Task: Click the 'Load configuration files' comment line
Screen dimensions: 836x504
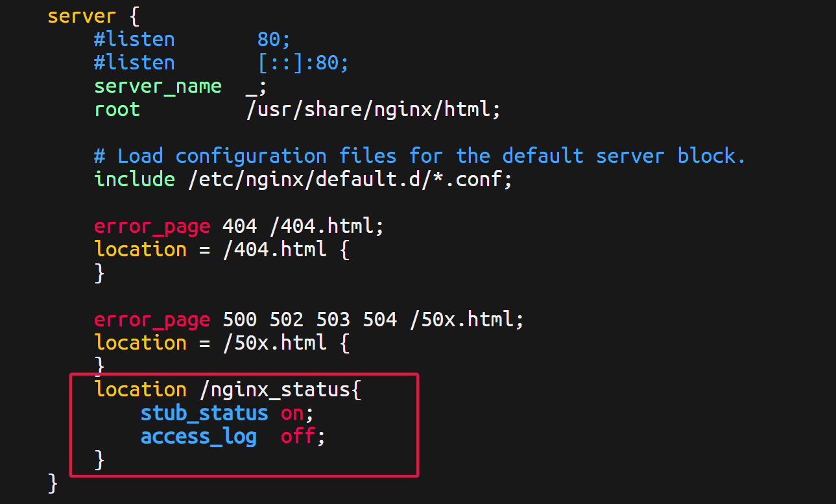Action: [x=420, y=156]
